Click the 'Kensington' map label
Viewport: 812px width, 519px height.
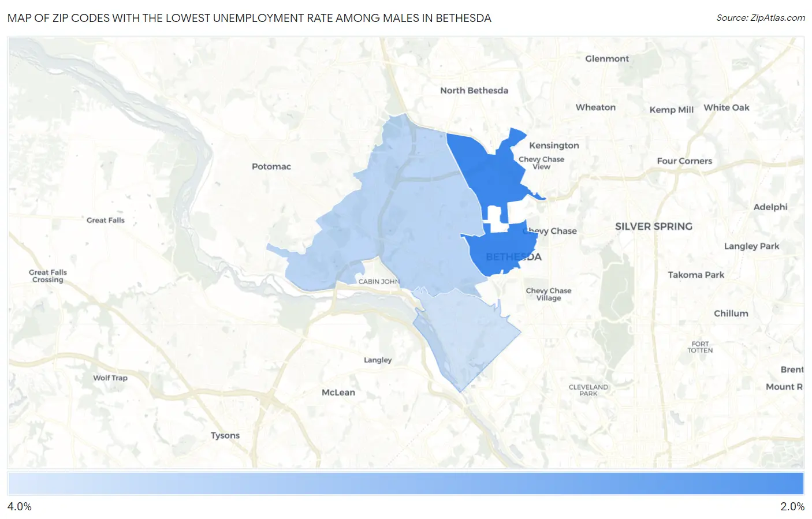(554, 145)
